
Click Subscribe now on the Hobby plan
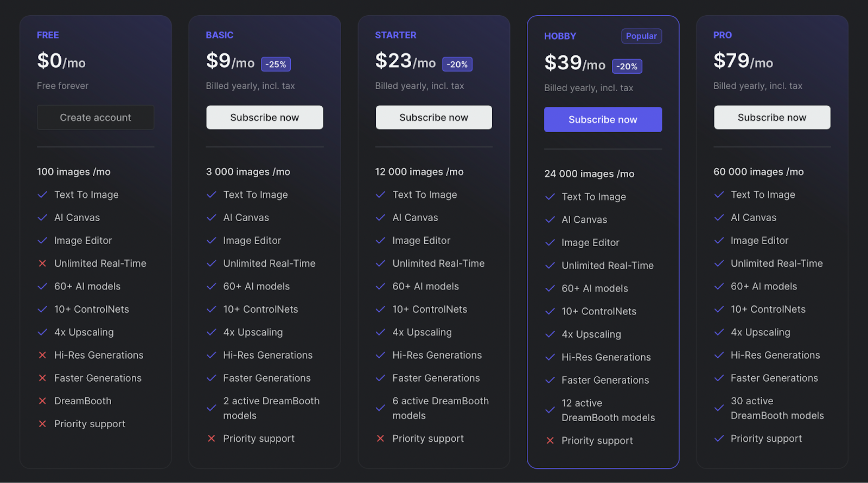(x=603, y=120)
